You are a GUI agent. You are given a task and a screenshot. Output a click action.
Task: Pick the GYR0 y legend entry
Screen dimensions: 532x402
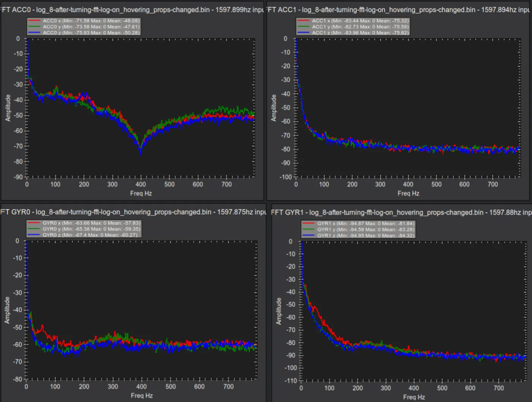[x=84, y=229]
